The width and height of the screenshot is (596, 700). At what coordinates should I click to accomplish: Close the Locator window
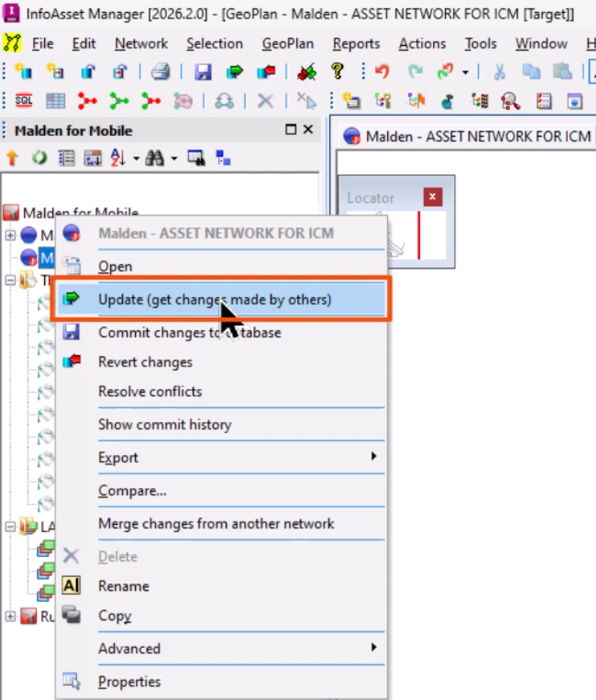tap(432, 196)
